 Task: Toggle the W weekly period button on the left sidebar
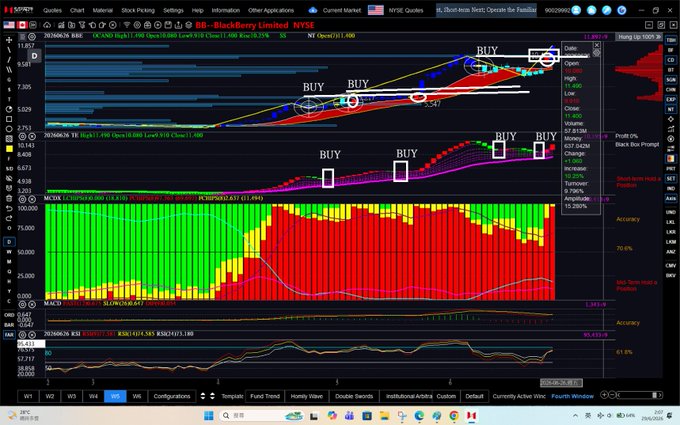click(9, 252)
